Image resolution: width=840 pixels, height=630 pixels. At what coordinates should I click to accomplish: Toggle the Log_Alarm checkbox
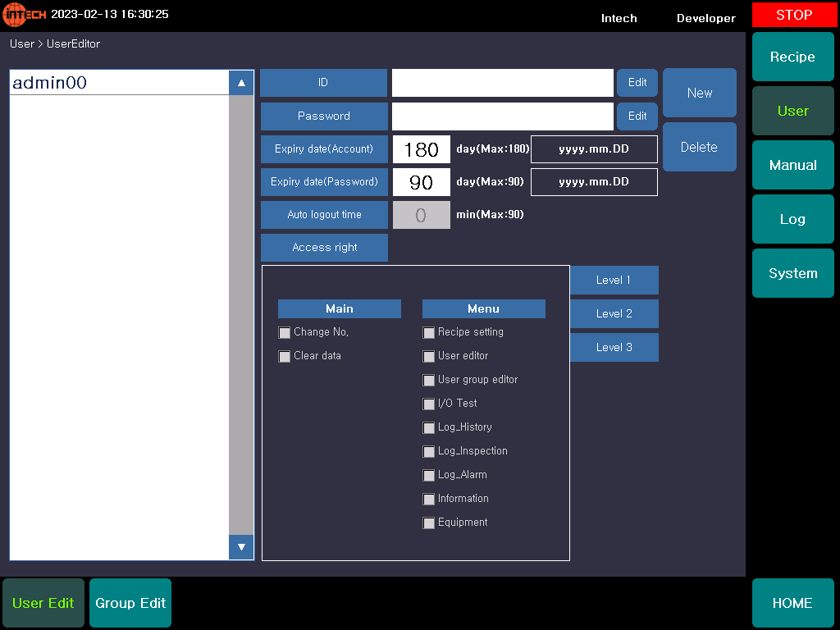coord(429,476)
